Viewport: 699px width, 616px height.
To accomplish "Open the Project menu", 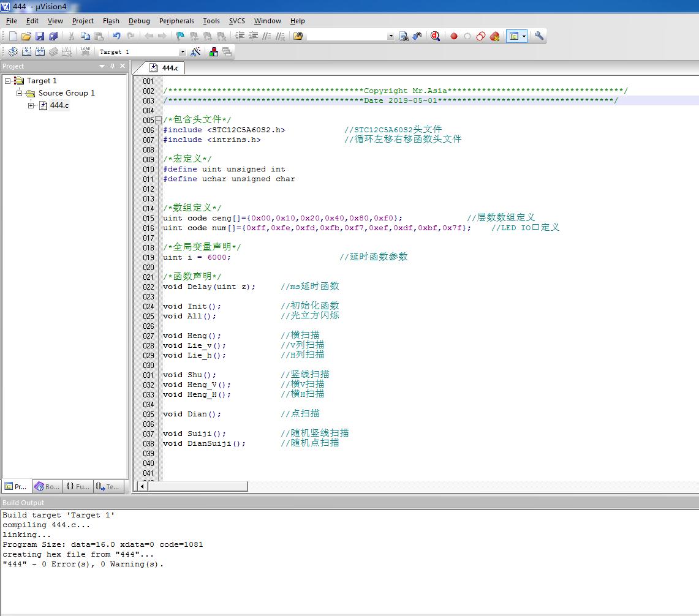I will pyautogui.click(x=83, y=21).
